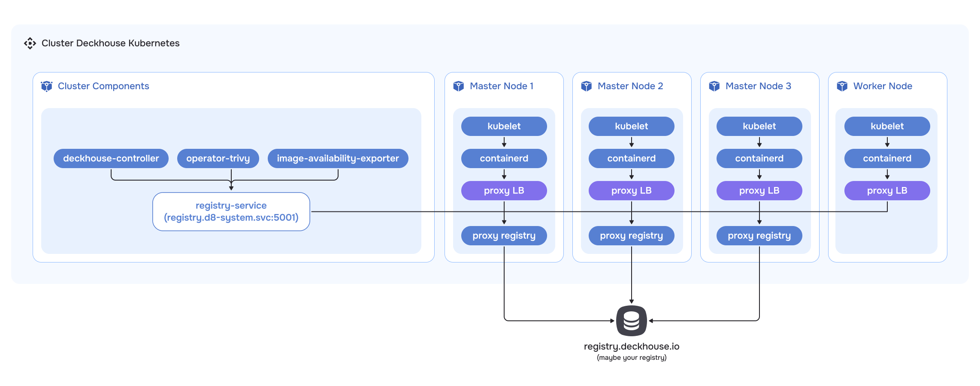Click the Worker Node cube icon
The height and width of the screenshot is (386, 980).
[x=842, y=86]
